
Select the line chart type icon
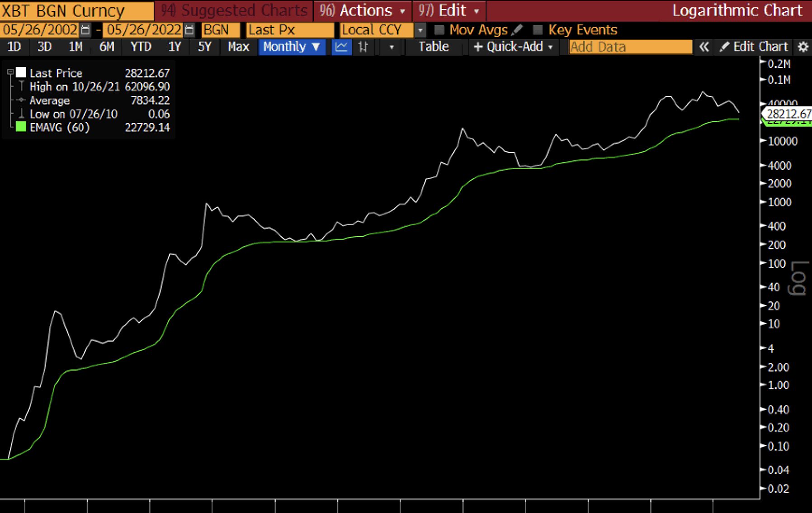click(x=341, y=47)
